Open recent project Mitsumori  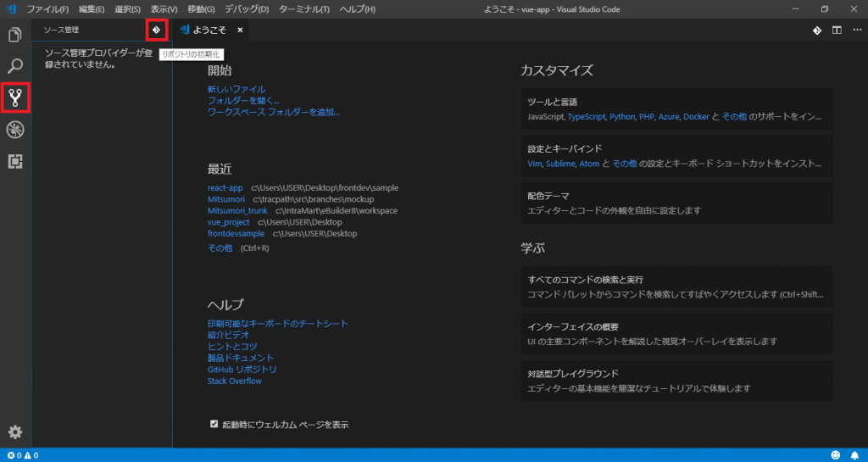tap(226, 199)
